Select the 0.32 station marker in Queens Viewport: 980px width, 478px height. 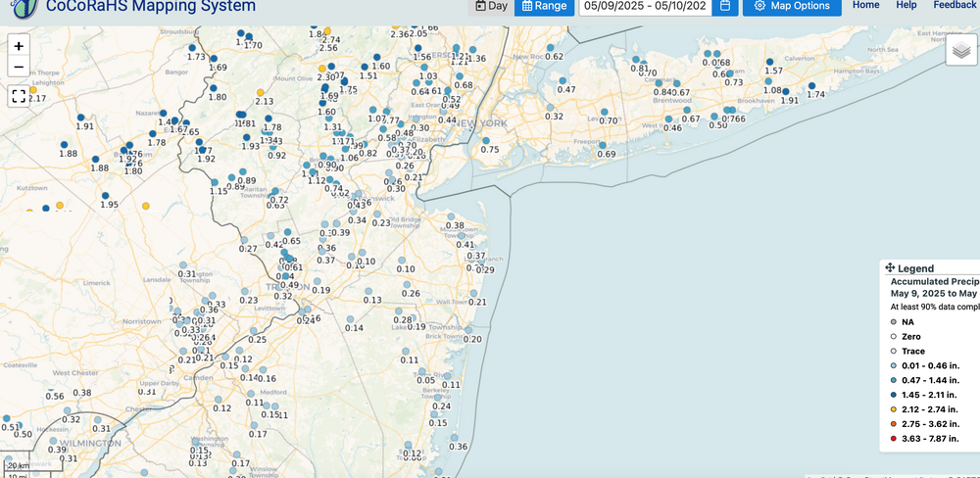(550, 108)
